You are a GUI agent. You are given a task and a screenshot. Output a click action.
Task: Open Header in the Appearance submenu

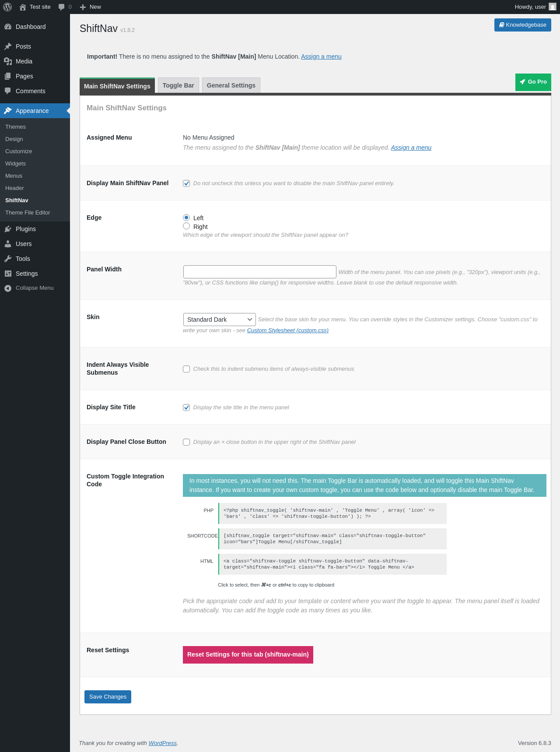pyautogui.click(x=15, y=188)
